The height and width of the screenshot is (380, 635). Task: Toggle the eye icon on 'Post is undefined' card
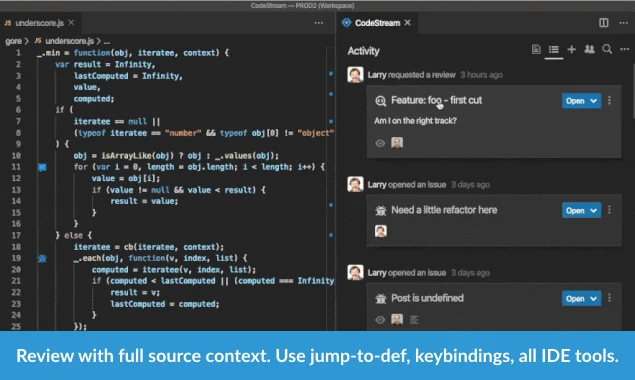coord(380,320)
